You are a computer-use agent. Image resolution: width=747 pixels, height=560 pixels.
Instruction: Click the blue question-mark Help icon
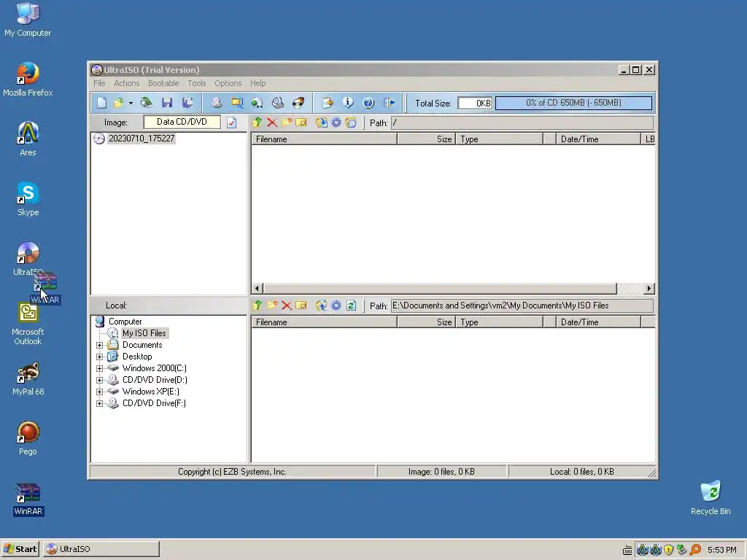[368, 103]
